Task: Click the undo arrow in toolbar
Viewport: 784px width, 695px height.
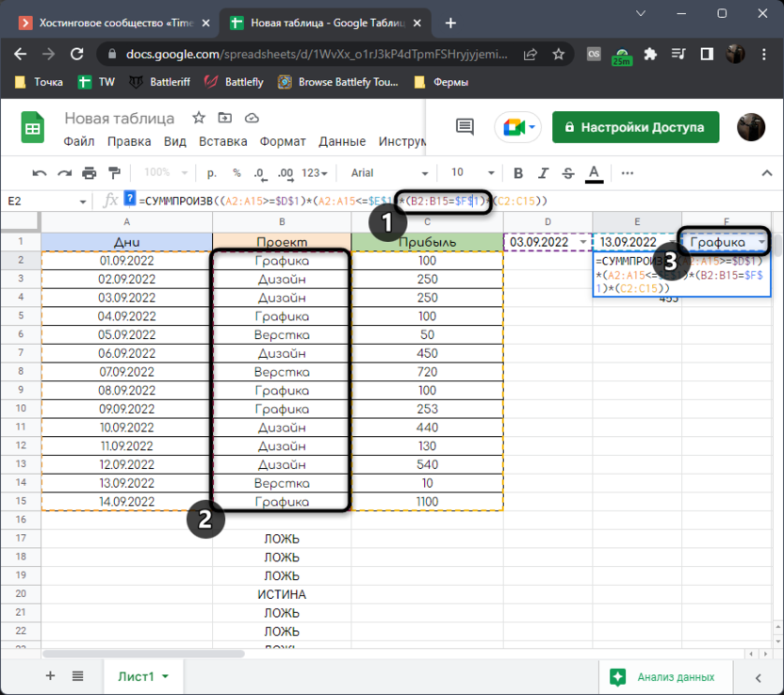Action: [x=40, y=173]
